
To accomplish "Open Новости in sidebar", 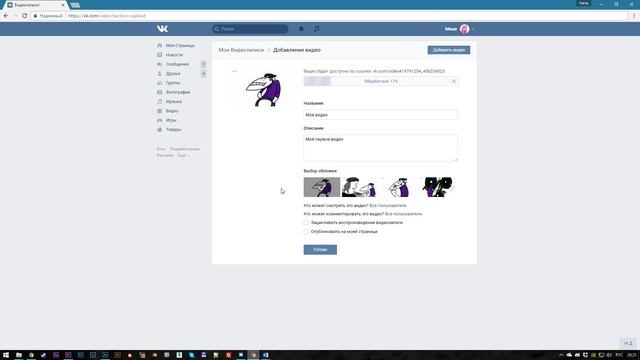I will [174, 55].
